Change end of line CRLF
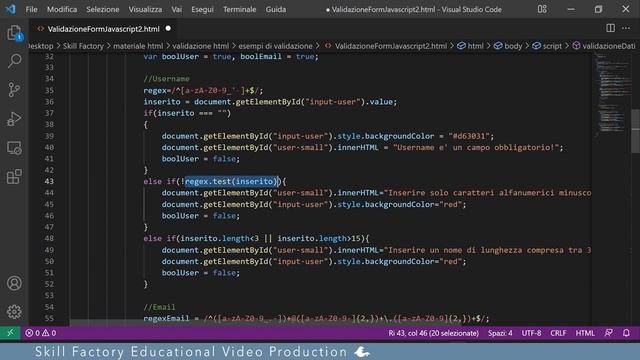The image size is (640, 360). coord(558,333)
